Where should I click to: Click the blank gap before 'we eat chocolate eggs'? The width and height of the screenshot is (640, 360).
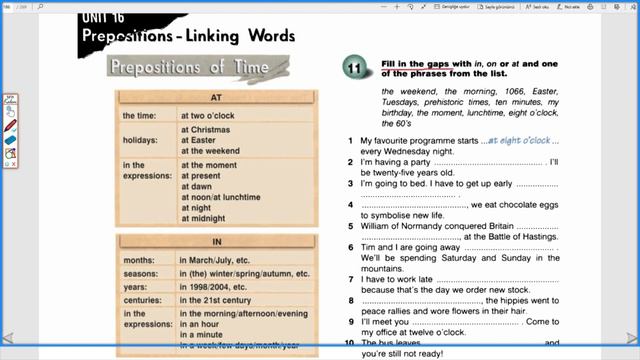(x=414, y=206)
